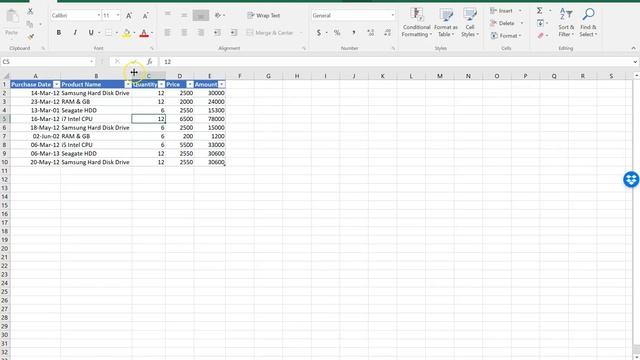640x360 pixels.
Task: Select cell with amount 78000
Action: (209, 119)
